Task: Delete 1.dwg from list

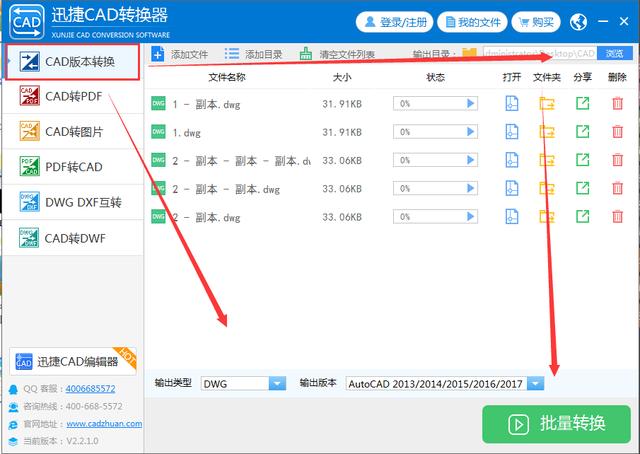Action: pos(618,132)
